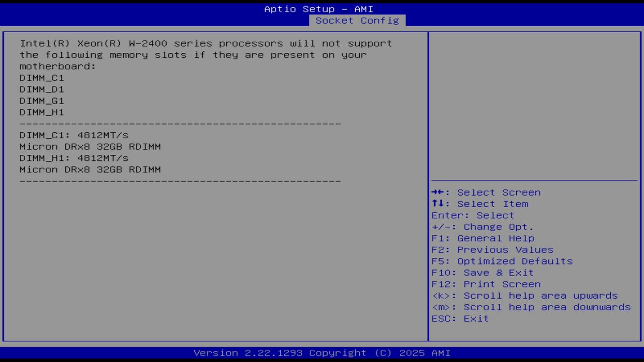Select the DIMM_D1 memory slot entry
Viewport: 644px width, 362px height.
pos(42,89)
